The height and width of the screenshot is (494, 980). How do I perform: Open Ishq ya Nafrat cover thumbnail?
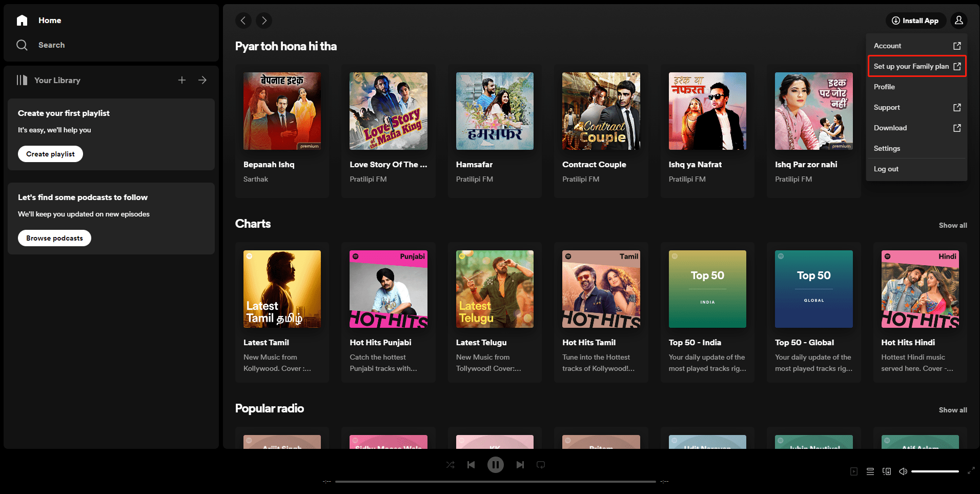[707, 111]
